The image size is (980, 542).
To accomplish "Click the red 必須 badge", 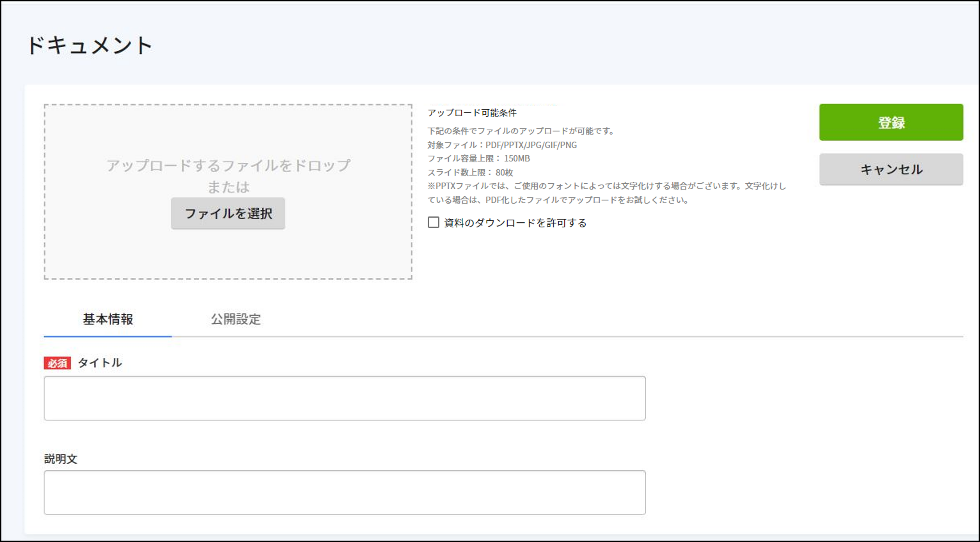I will pyautogui.click(x=57, y=363).
